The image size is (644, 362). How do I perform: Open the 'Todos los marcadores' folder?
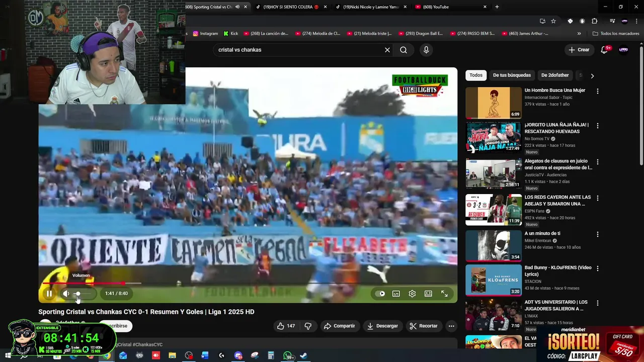pyautogui.click(x=616, y=34)
